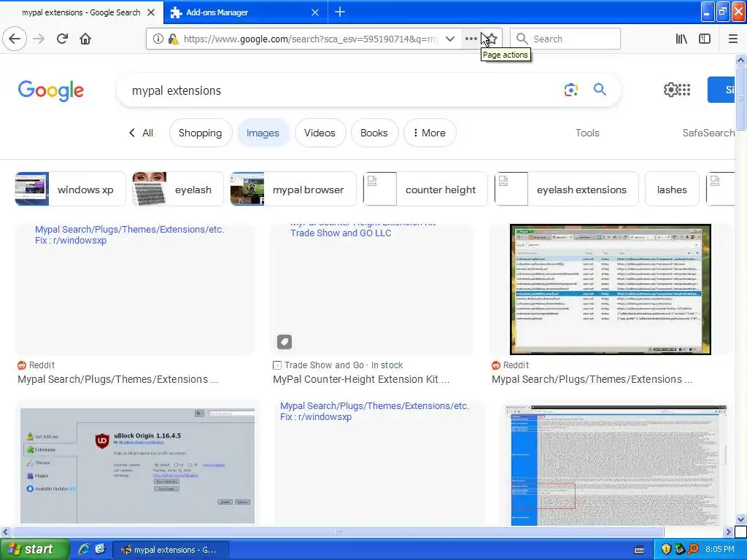Open the SafeSearch settings
This screenshot has height=560, width=747.
click(x=708, y=133)
